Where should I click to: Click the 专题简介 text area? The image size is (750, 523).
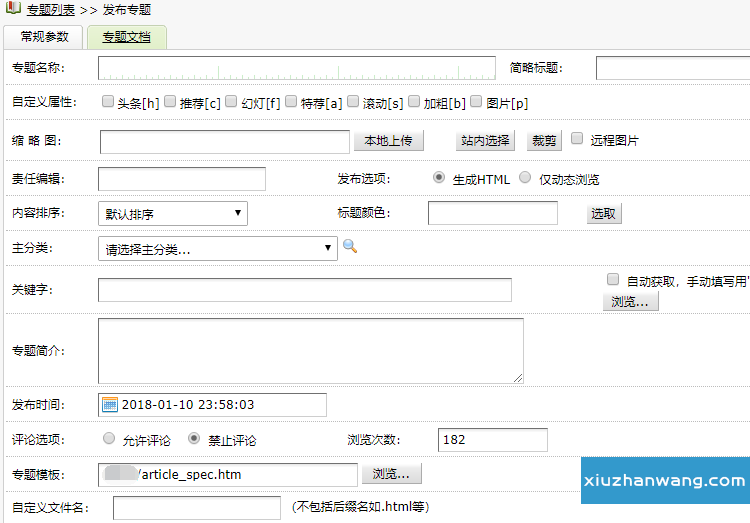310,350
